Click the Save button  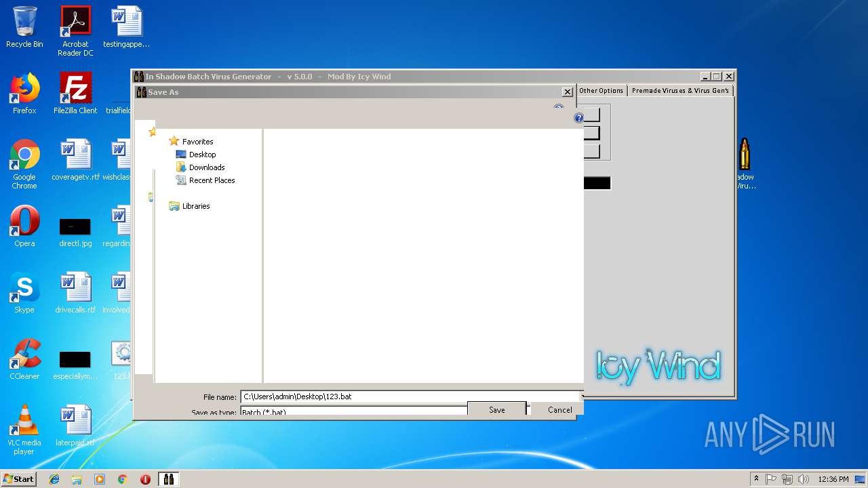pos(497,409)
